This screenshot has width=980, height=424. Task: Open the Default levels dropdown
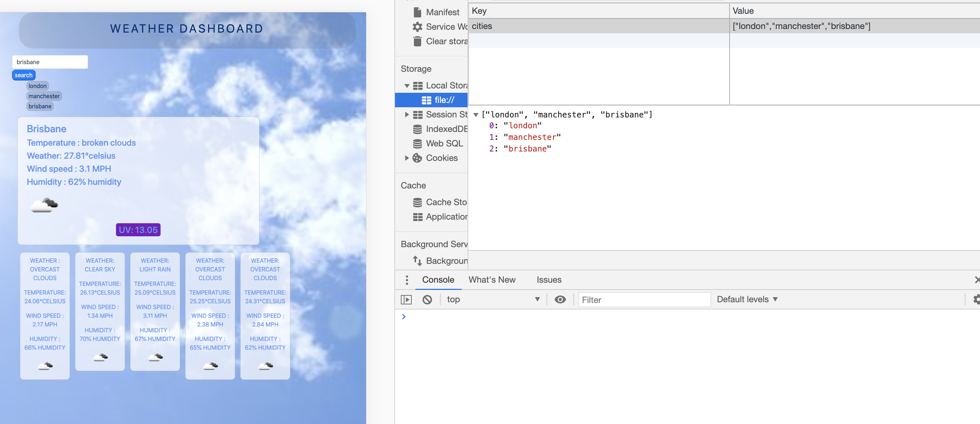747,299
